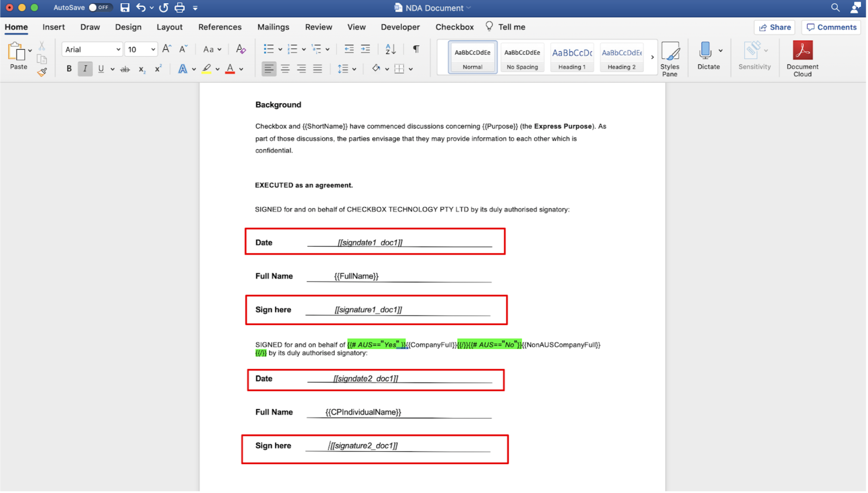The height and width of the screenshot is (493, 868).
Task: Expand the multilevel list dropdown arrow
Action: point(328,50)
